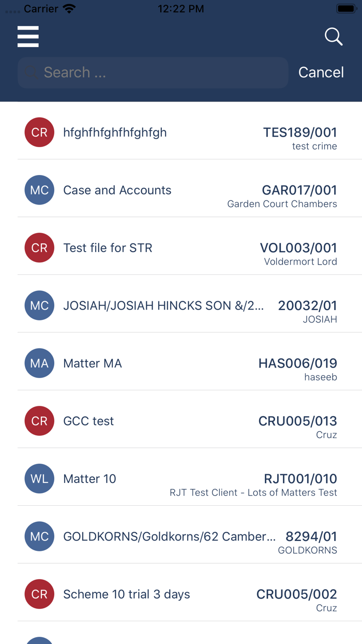The width and height of the screenshot is (362, 644).
Task: Tap the MC icon for GOLDKORNS matter
Action: 39,536
